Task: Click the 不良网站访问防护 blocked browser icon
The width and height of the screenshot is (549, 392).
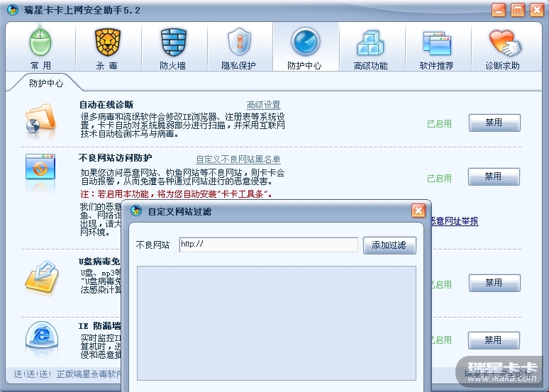Action: [40, 167]
